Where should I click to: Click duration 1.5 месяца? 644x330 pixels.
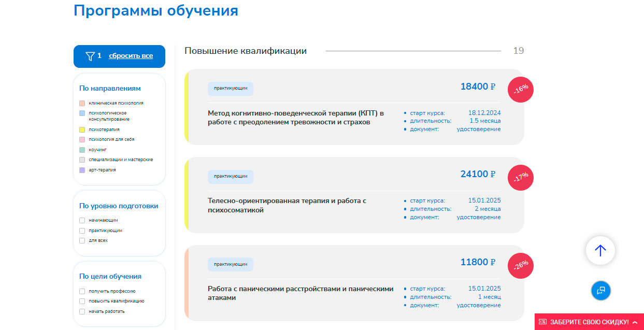coord(485,121)
